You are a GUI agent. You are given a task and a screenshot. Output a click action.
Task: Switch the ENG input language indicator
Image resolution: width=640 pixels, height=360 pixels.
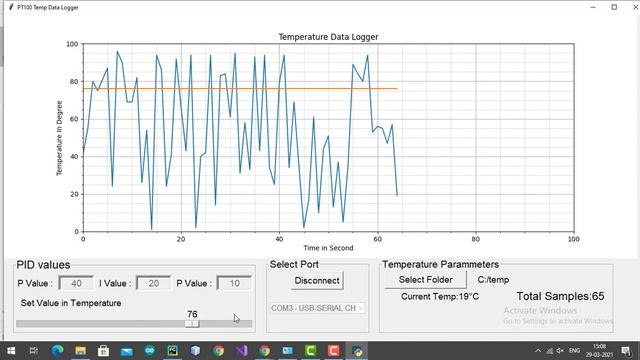[x=574, y=351]
